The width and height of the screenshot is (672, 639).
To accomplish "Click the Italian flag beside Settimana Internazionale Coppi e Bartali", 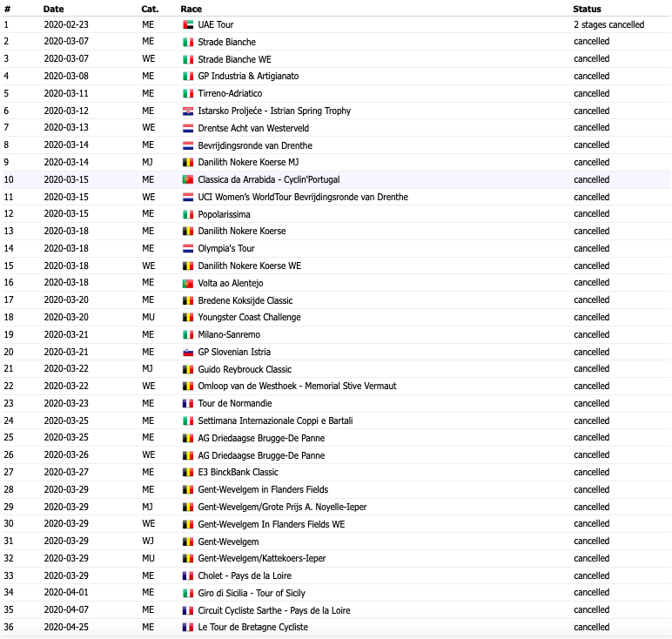I will pyautogui.click(x=188, y=420).
